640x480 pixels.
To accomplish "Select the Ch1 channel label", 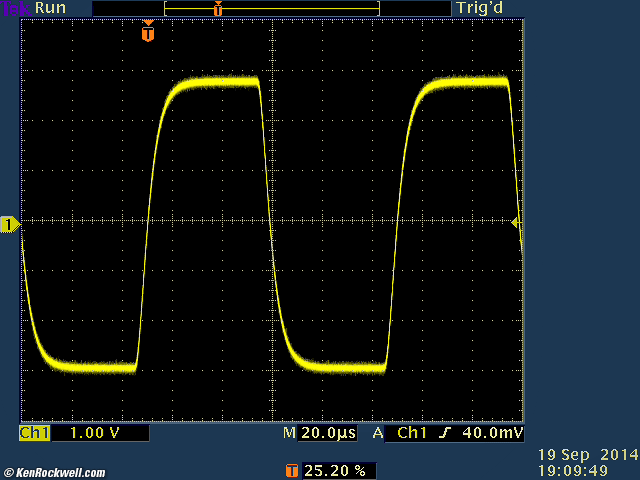I will coord(35,433).
